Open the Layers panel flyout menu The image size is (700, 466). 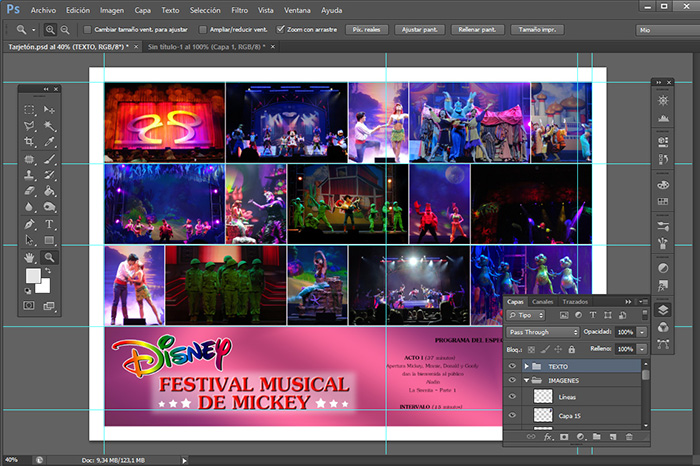(x=643, y=302)
